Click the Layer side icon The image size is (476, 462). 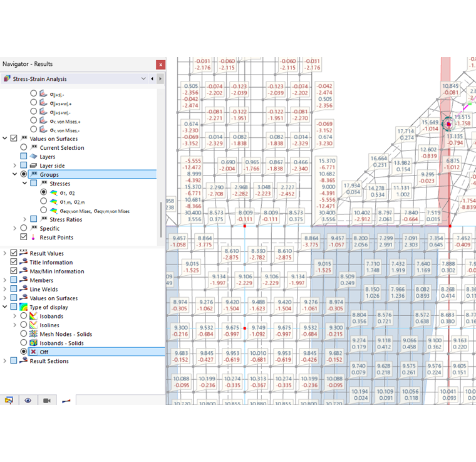tap(33, 165)
